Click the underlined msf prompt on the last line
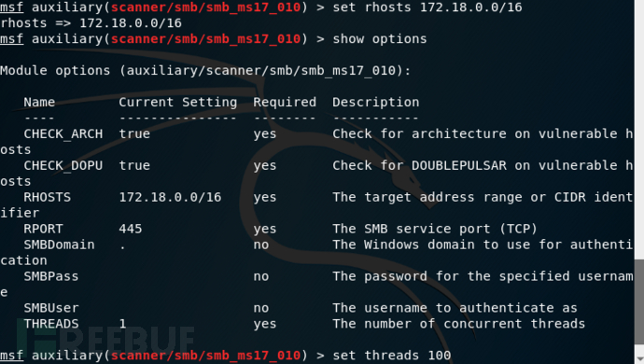 pos(11,355)
